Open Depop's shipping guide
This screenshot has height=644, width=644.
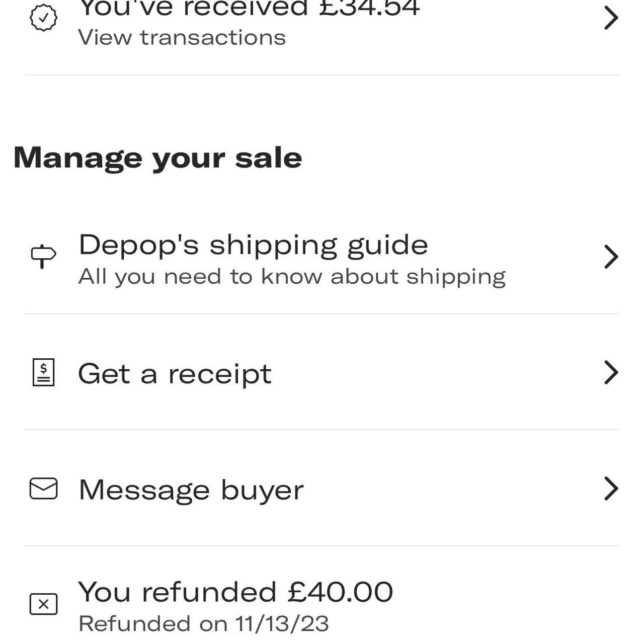coord(253,245)
